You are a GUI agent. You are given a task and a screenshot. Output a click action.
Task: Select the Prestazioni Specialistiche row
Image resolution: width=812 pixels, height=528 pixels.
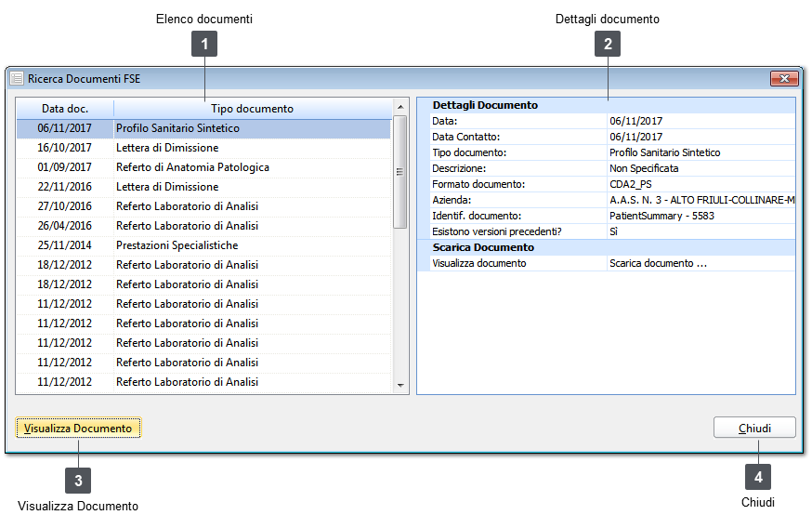[203, 245]
